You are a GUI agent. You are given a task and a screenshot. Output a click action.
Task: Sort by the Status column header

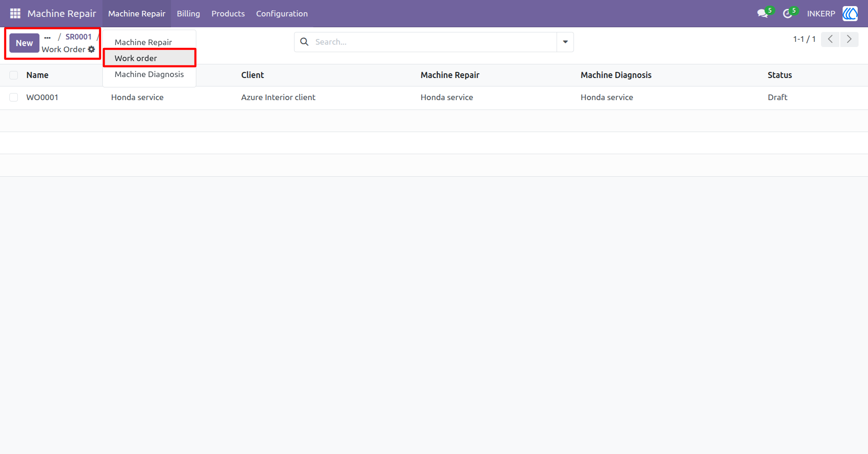click(780, 75)
